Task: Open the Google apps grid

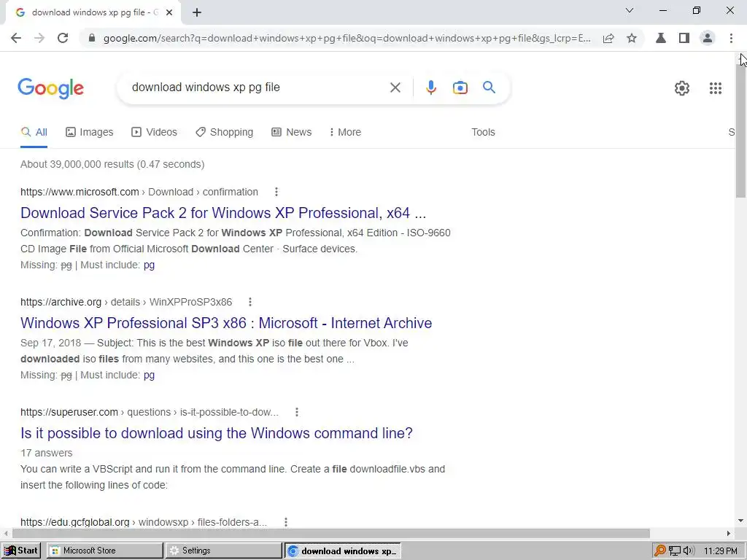Action: click(715, 88)
